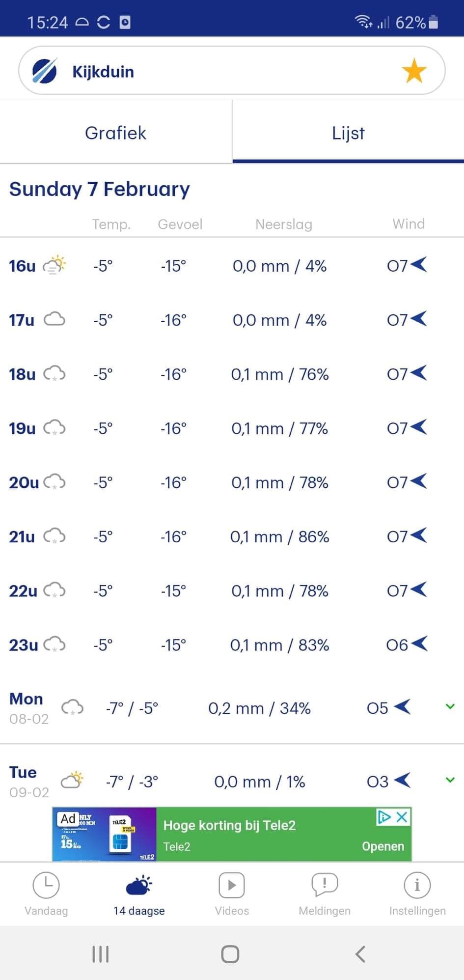Open the Meldingen alerts icon
This screenshot has height=980, width=464.
tap(325, 885)
